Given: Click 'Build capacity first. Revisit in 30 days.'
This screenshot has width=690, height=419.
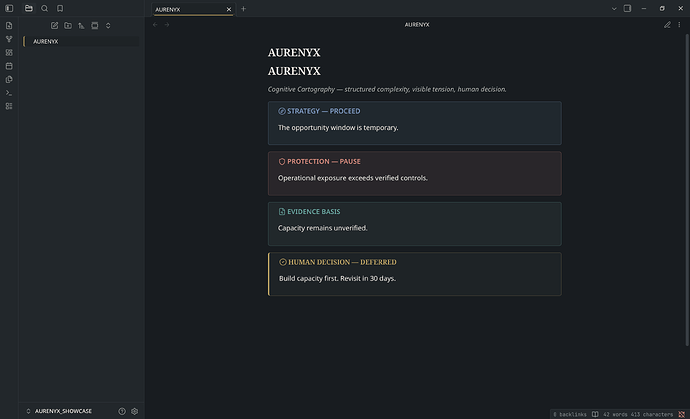Looking at the screenshot, I should (x=337, y=279).
